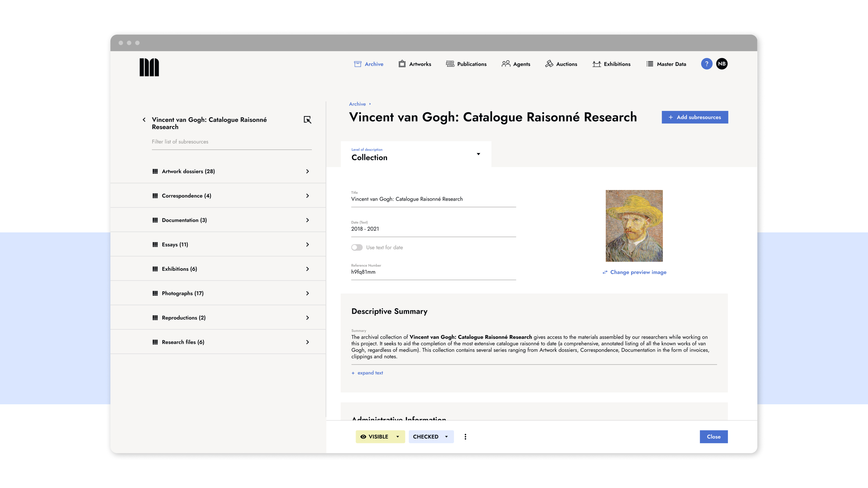
Task: Click the select-cursor icon beside collection title
Action: point(307,120)
